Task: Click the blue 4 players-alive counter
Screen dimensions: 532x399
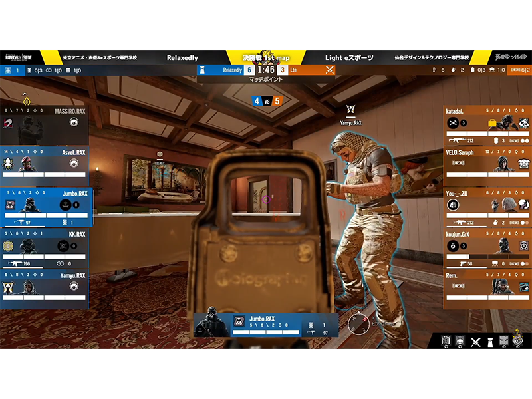Action: [257, 101]
